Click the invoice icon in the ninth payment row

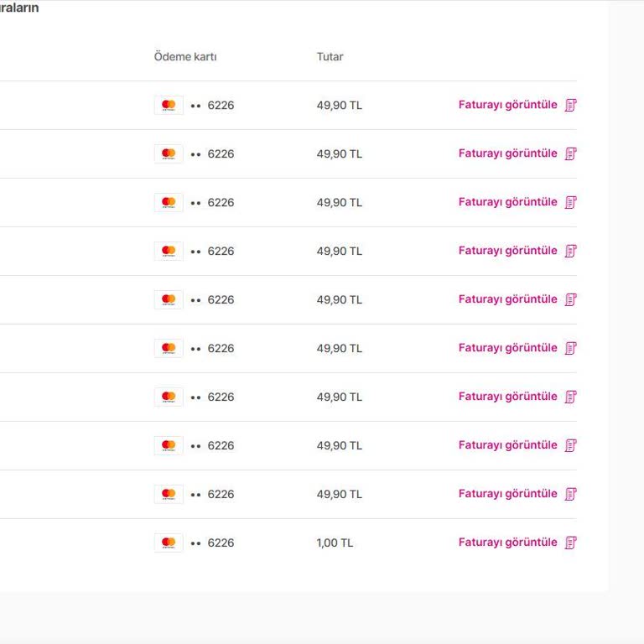pos(571,494)
